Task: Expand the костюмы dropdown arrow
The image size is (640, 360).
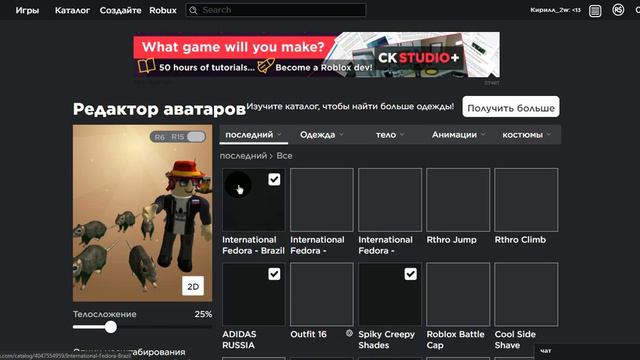Action: click(x=549, y=134)
